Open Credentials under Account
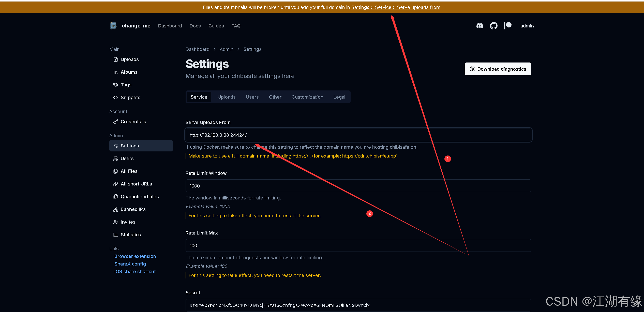The image size is (644, 312). click(x=133, y=122)
